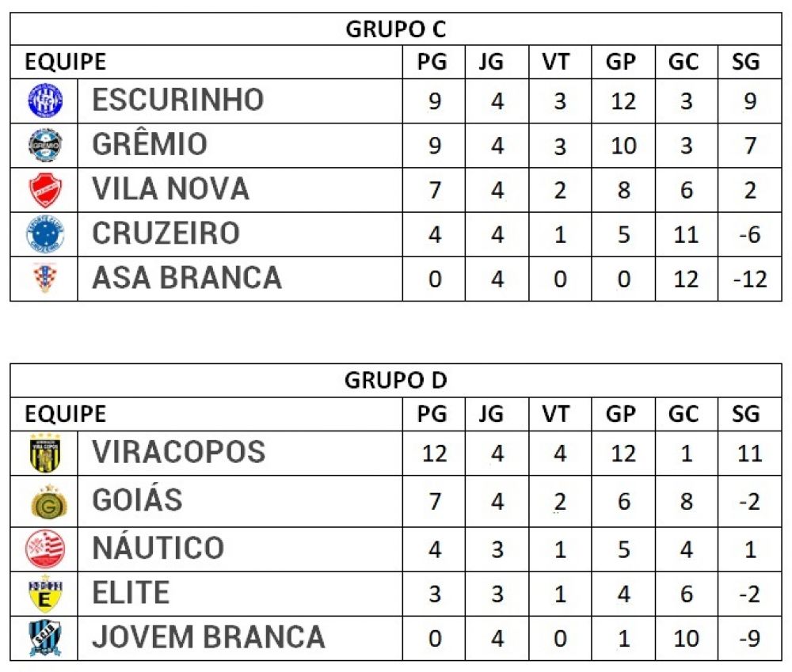Screen dimensions: 792x672
Task: Click the Escurinho team crest
Action: tap(44, 101)
